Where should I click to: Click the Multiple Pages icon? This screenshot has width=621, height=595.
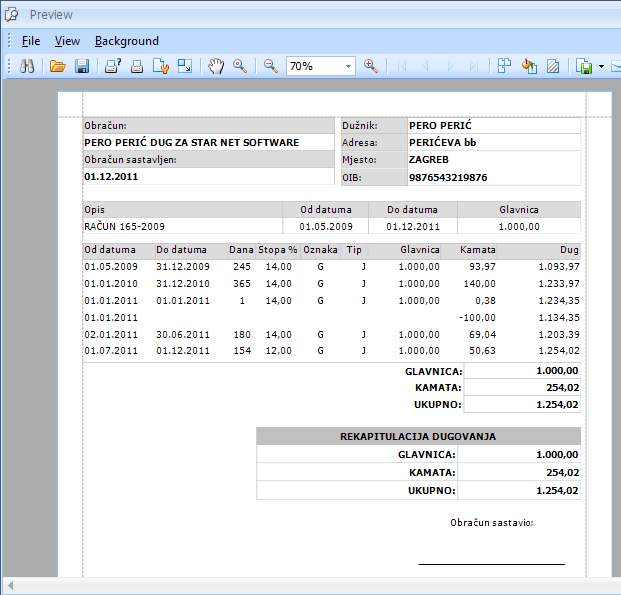point(504,66)
